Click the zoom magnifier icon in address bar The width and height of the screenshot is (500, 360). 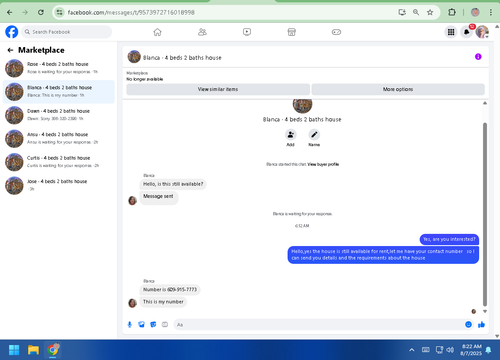click(x=416, y=12)
